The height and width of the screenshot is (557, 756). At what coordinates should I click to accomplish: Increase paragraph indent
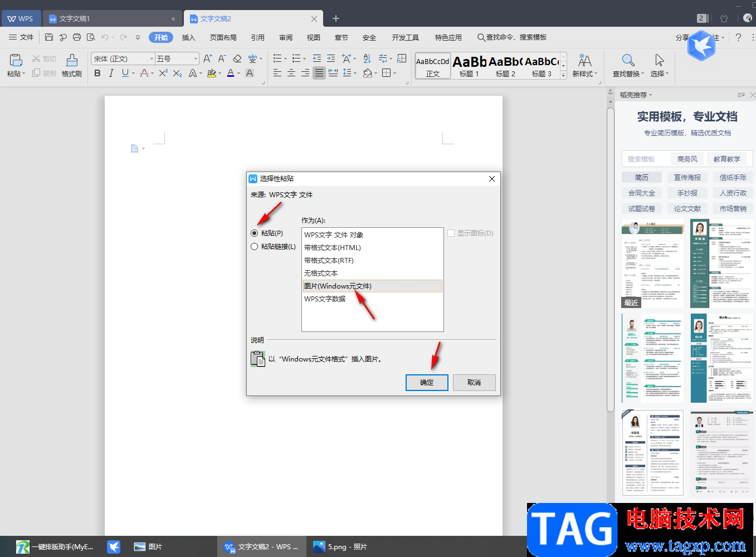pyautogui.click(x=331, y=58)
